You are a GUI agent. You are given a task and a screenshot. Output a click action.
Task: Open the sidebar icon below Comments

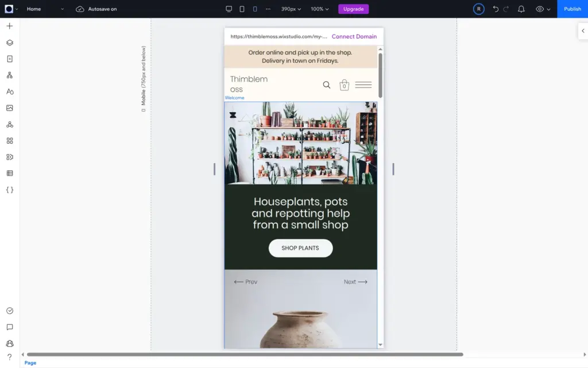click(10, 343)
